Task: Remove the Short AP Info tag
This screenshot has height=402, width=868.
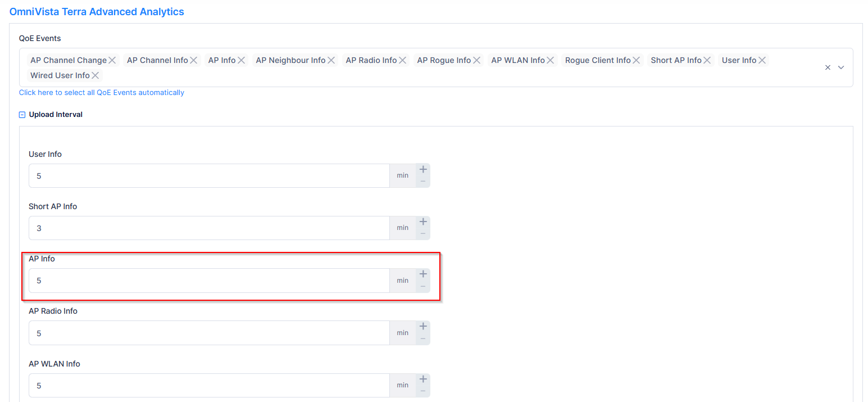Action: [707, 60]
